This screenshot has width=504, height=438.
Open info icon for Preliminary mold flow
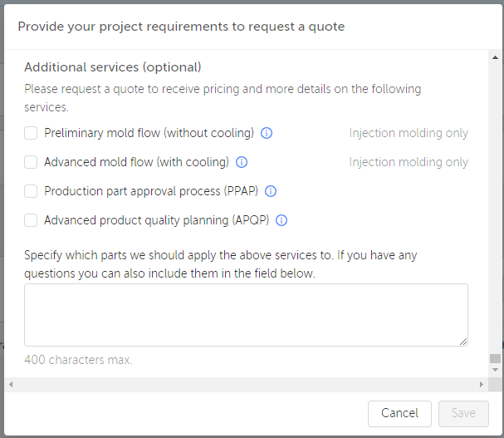[267, 133]
